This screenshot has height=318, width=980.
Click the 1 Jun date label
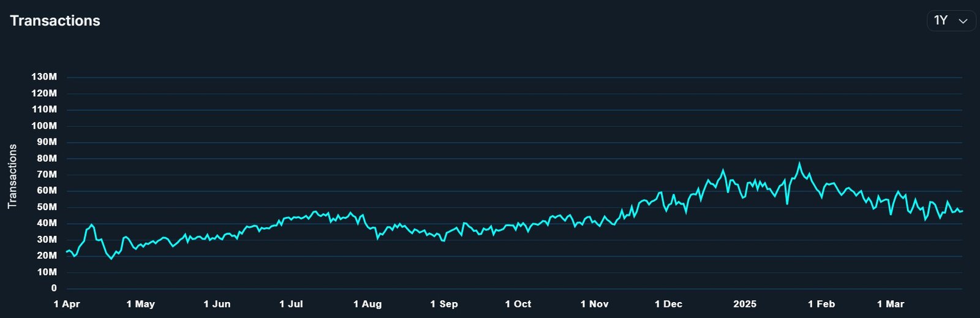click(x=217, y=304)
